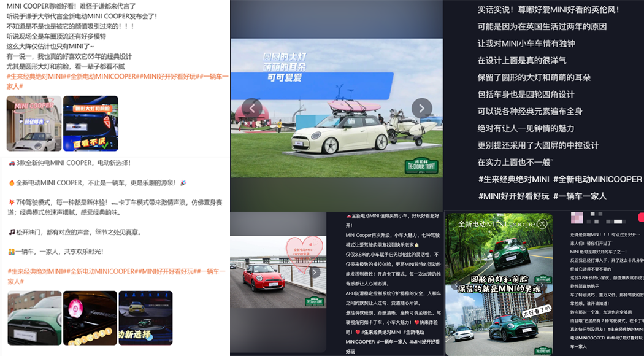Select line 'MINI 绝对是最好开的车子之一！'
Viewport: 644px width, 356px height.
click(599, 252)
